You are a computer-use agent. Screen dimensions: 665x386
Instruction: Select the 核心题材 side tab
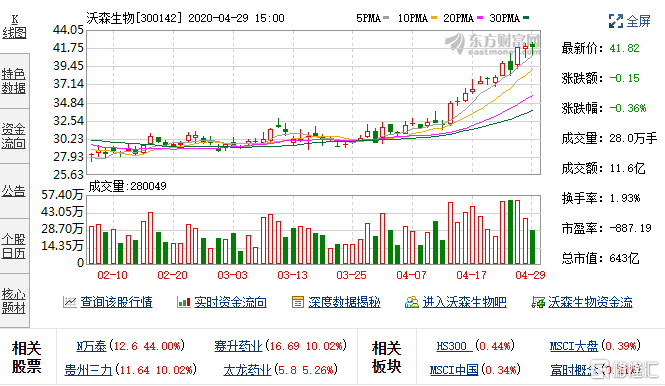(x=14, y=300)
